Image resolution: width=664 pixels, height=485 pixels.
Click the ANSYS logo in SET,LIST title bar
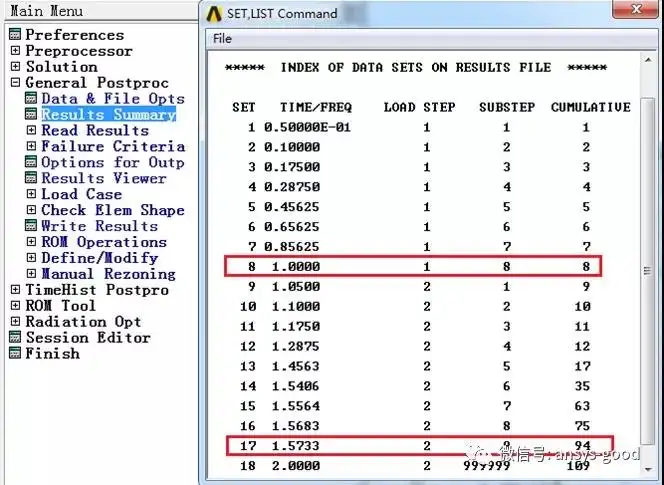pyautogui.click(x=214, y=14)
